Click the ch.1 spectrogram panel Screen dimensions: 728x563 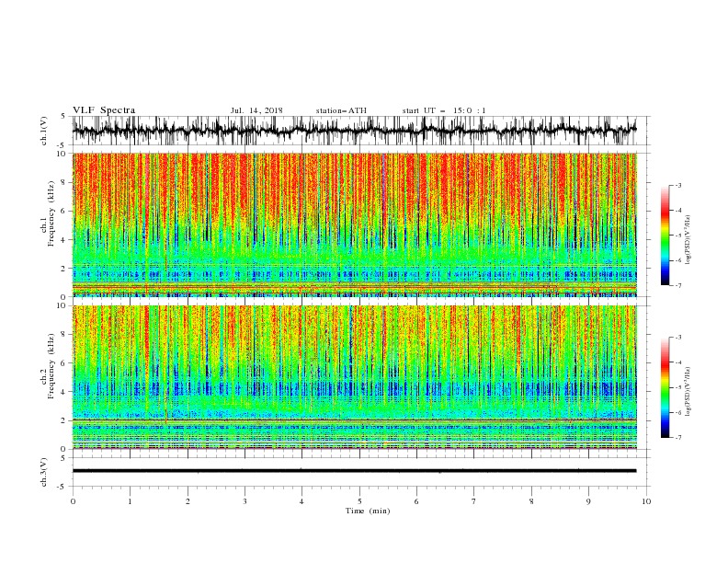click(354, 224)
